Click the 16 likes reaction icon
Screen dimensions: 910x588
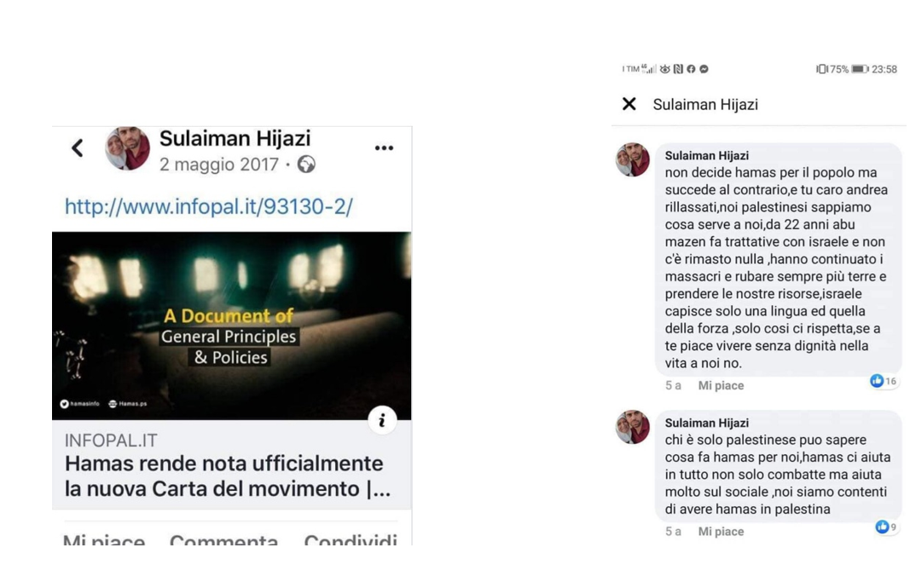877,381
